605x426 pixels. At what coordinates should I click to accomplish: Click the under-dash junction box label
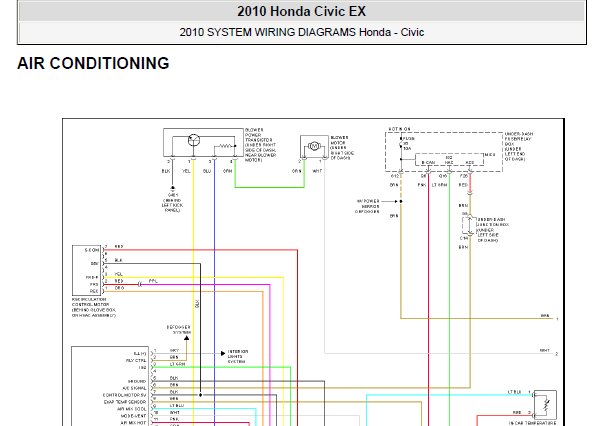point(493,230)
